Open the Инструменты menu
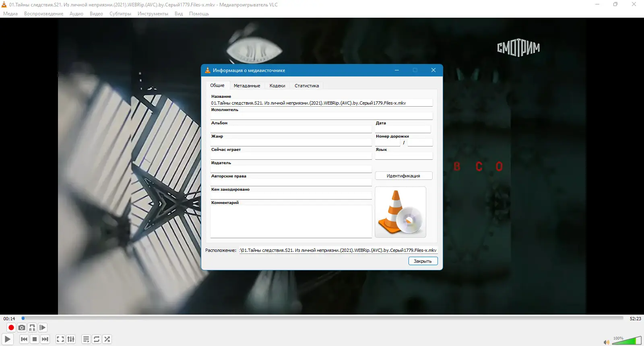The width and height of the screenshot is (644, 346). (x=153, y=14)
